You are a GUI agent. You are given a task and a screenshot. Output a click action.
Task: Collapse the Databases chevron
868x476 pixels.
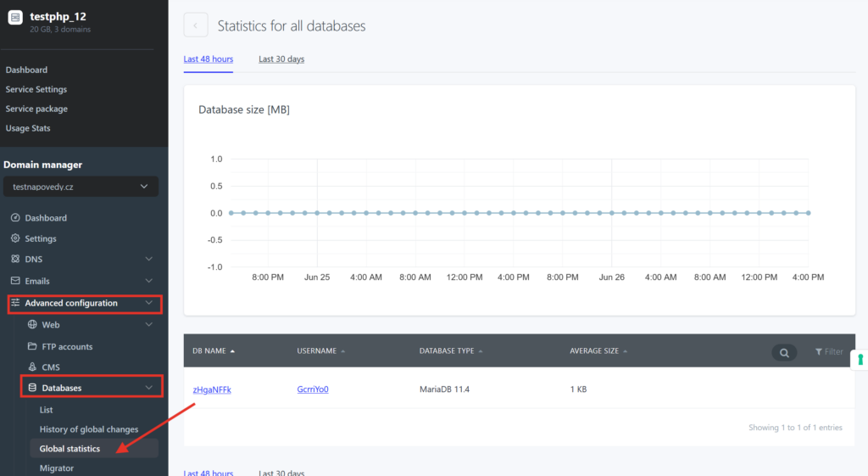pyautogui.click(x=149, y=388)
